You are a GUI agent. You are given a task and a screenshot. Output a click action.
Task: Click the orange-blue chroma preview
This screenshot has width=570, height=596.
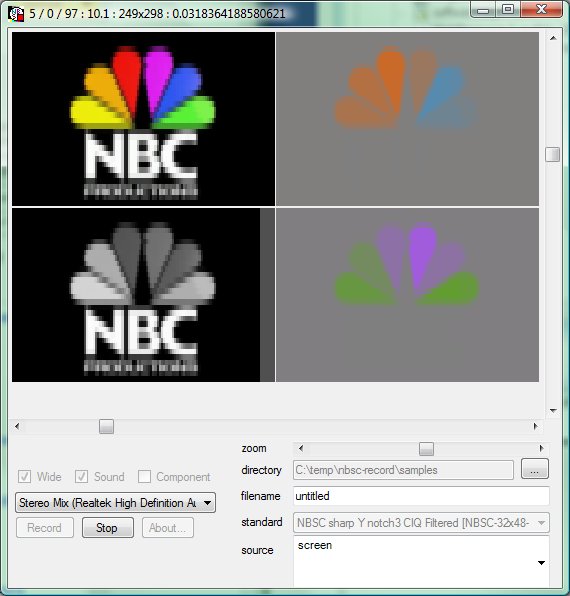(407, 119)
